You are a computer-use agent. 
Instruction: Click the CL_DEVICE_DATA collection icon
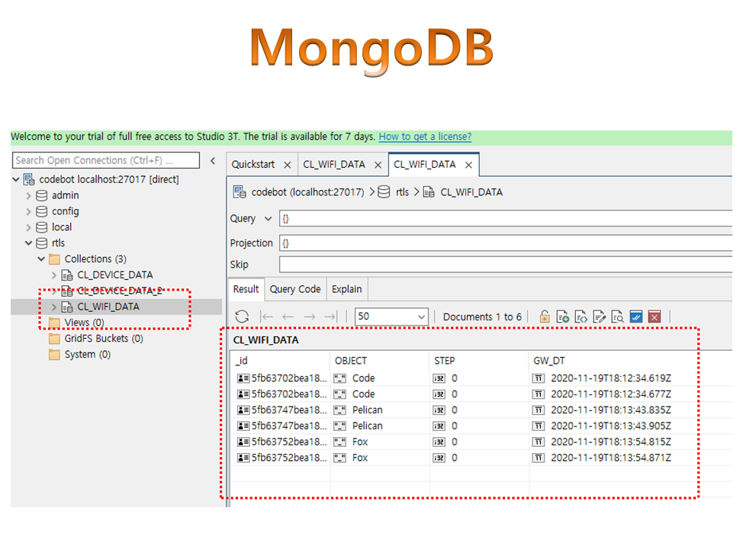(67, 275)
